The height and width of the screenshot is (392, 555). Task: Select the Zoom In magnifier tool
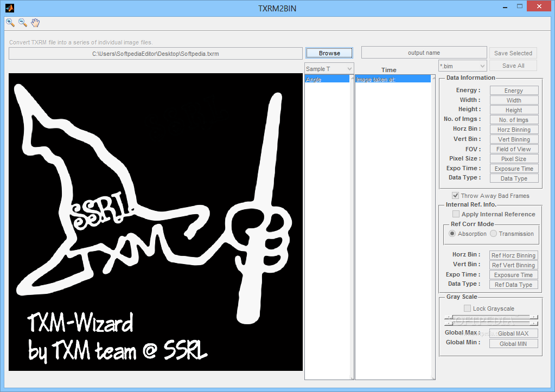10,23
